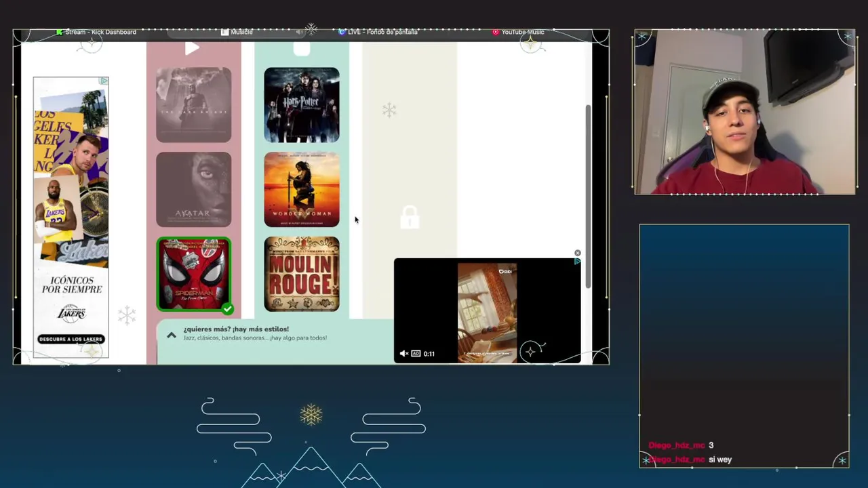Image resolution: width=868 pixels, height=488 pixels.
Task: Click the Lakers logo in the banner ad
Action: coord(71,314)
